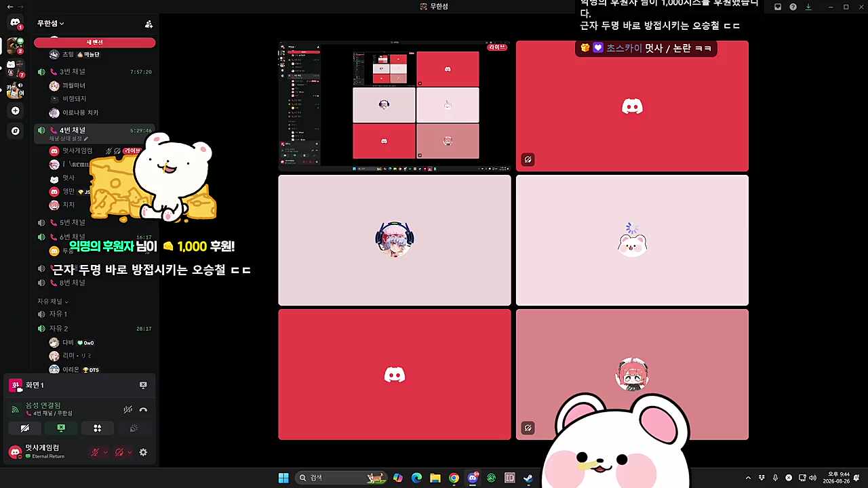
Task: Stop streaming 화면 1 screen share
Action: click(143, 385)
